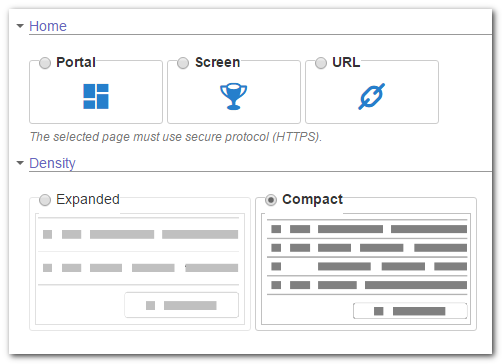Click the Compact layout preview thumbnail
This screenshot has height=364, width=502.
click(x=366, y=269)
